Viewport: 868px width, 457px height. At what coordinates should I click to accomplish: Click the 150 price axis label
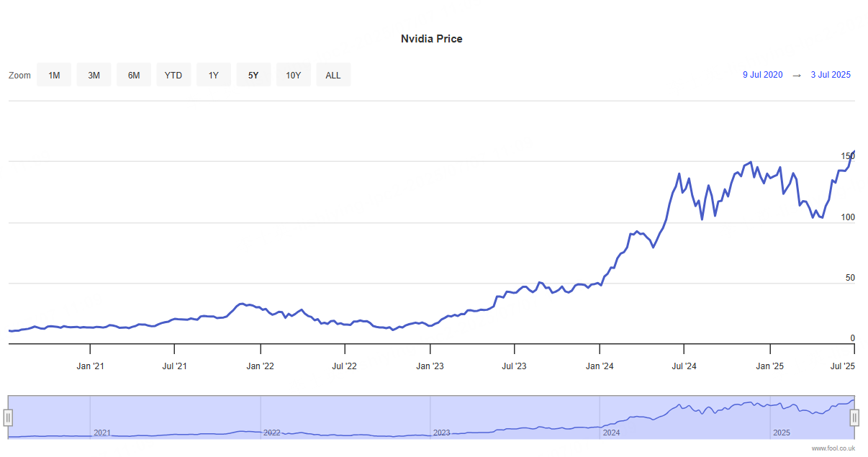coord(848,156)
